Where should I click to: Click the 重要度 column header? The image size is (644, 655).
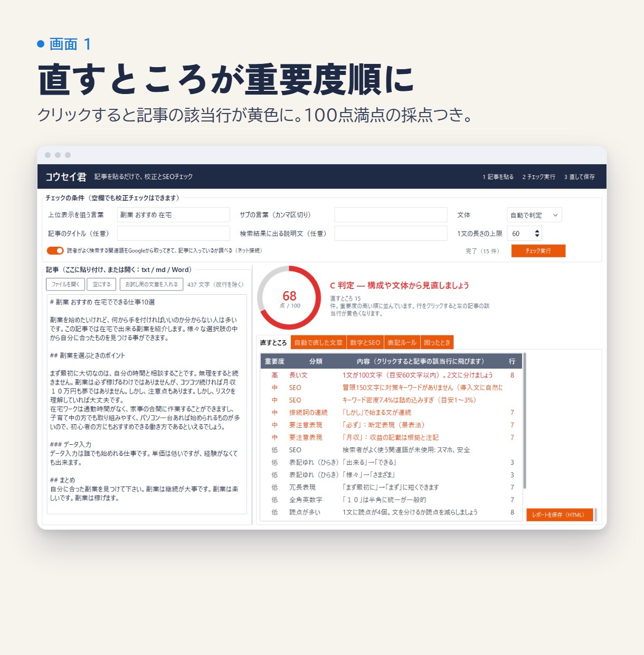pyautogui.click(x=274, y=361)
